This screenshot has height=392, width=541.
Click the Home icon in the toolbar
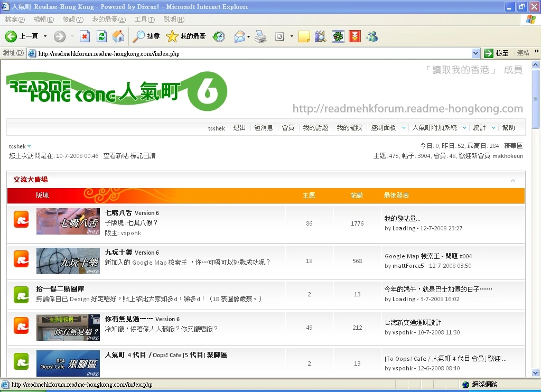118,36
